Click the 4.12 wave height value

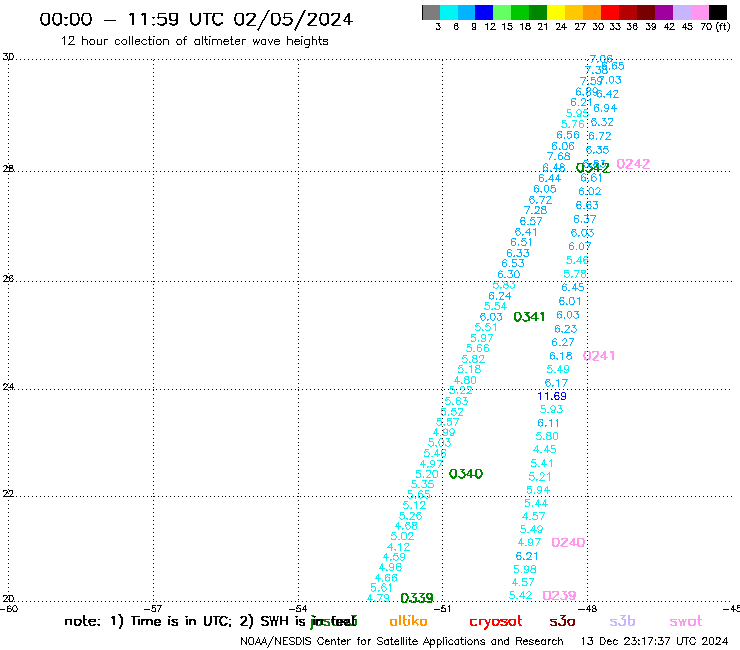[398, 547]
